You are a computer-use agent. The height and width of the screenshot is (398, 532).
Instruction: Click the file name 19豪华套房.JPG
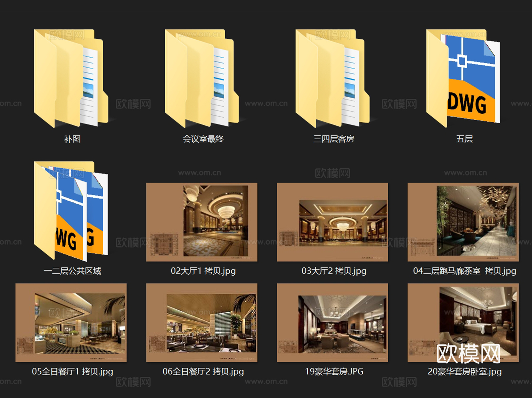click(334, 371)
